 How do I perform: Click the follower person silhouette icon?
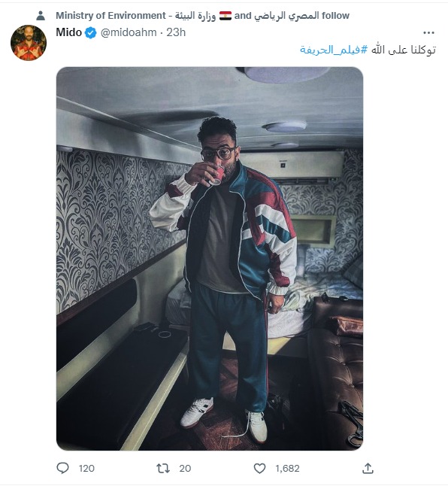(x=41, y=15)
